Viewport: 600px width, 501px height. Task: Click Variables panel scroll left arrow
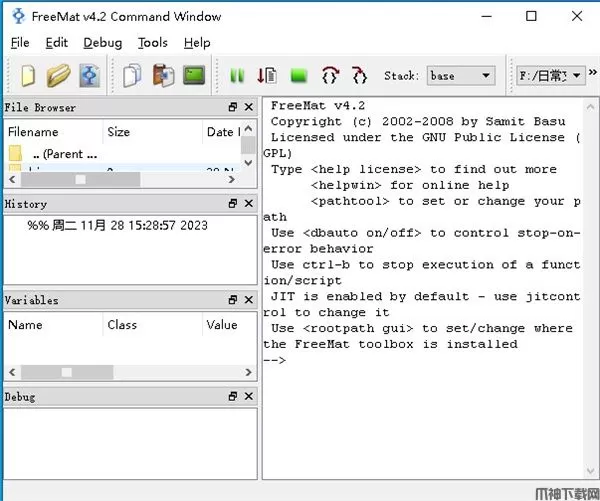12,372
